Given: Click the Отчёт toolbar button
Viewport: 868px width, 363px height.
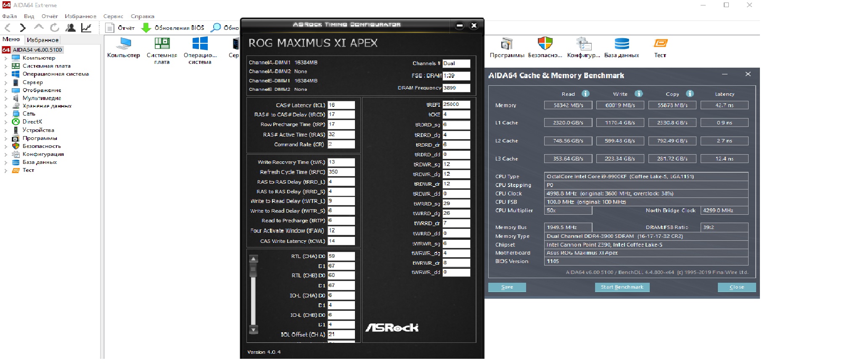Looking at the screenshot, I should coord(120,28).
